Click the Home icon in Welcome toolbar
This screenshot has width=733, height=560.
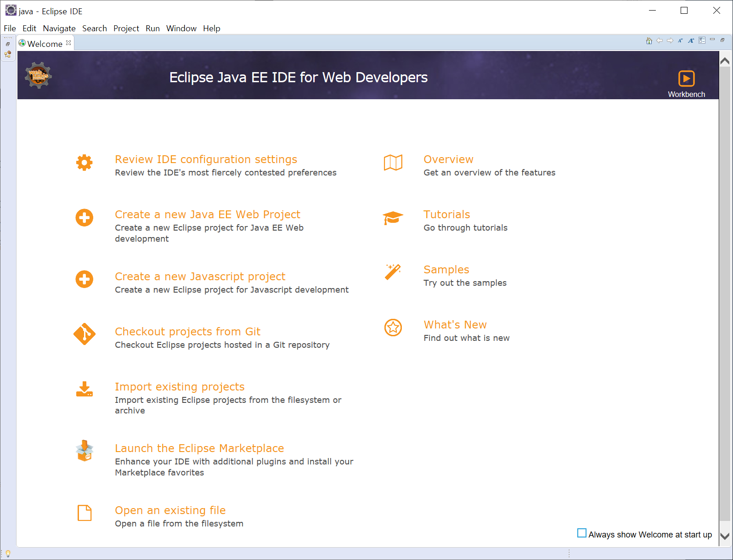tap(649, 40)
